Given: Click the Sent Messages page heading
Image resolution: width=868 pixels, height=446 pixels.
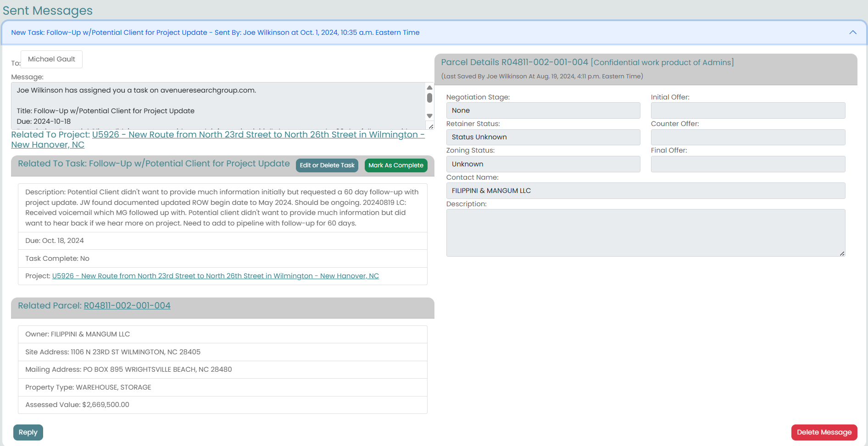Looking at the screenshot, I should click(x=48, y=10).
